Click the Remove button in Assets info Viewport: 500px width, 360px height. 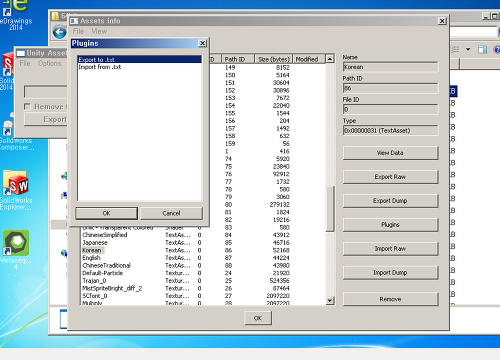pyautogui.click(x=390, y=299)
